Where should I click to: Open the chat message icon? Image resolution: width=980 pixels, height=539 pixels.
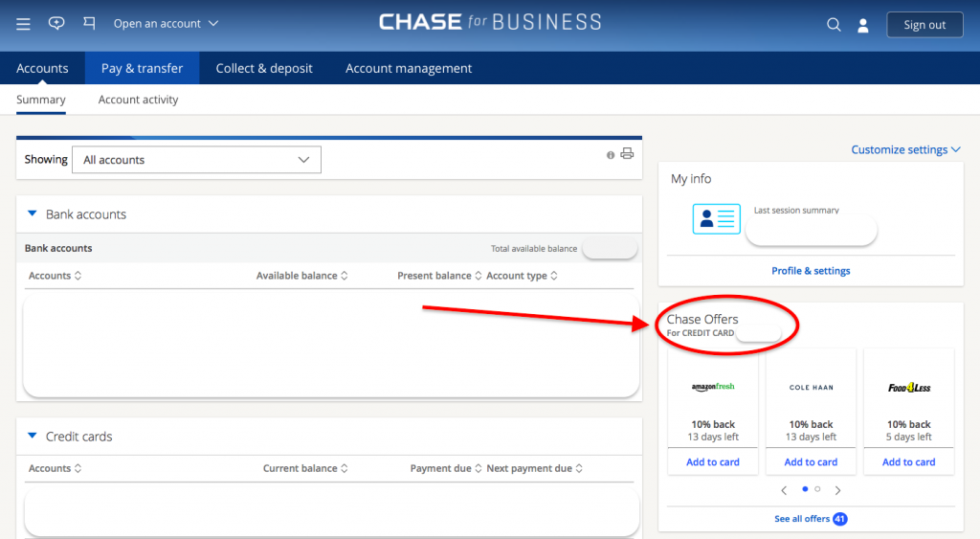pos(56,24)
